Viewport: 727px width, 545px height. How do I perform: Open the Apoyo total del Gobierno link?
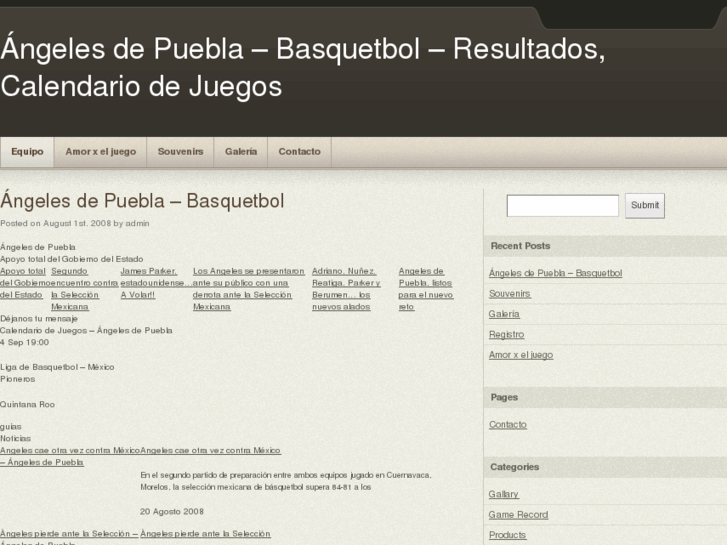(x=23, y=283)
